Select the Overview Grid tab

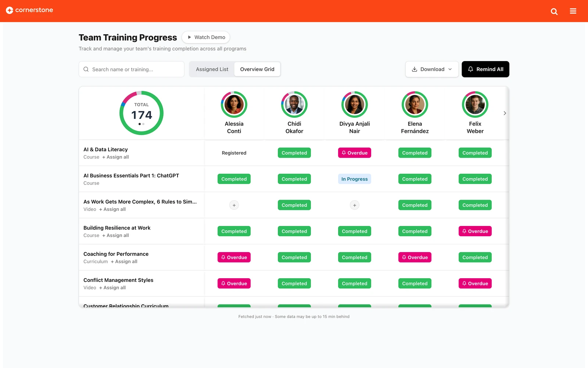pyautogui.click(x=257, y=69)
